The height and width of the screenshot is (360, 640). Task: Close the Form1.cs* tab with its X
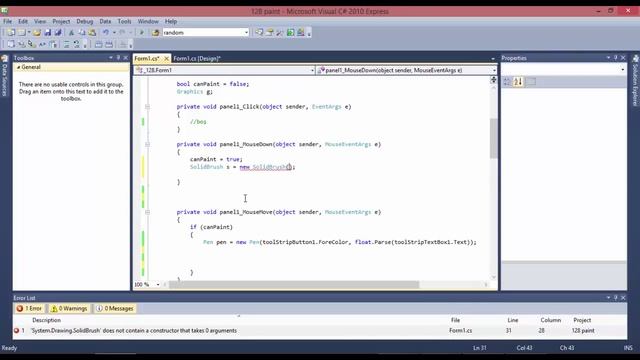167,59
